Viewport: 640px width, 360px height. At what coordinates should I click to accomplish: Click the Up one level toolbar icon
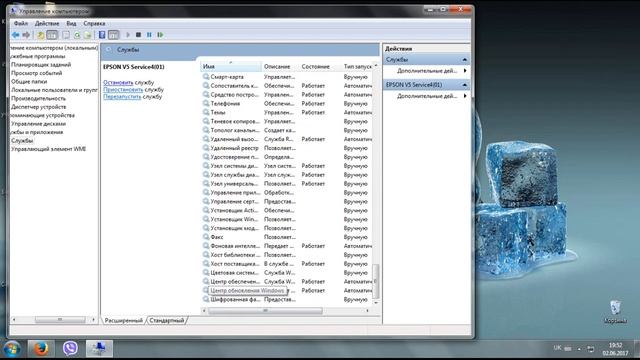40,35
